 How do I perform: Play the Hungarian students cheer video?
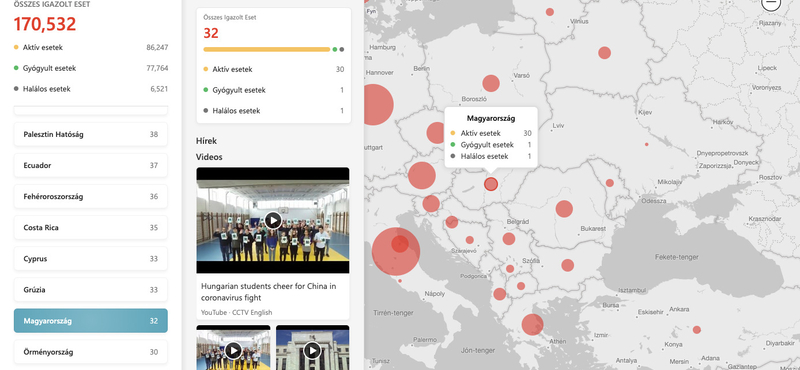pyautogui.click(x=273, y=220)
